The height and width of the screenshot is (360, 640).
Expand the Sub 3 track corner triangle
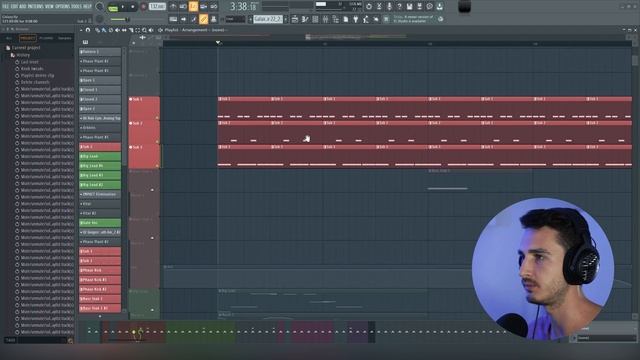pyautogui.click(x=157, y=166)
